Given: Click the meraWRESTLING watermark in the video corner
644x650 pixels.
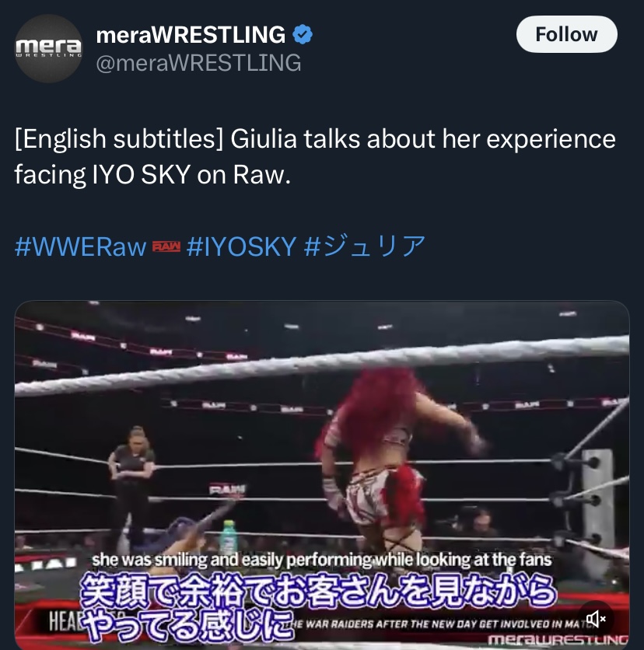Looking at the screenshot, I should tap(558, 640).
